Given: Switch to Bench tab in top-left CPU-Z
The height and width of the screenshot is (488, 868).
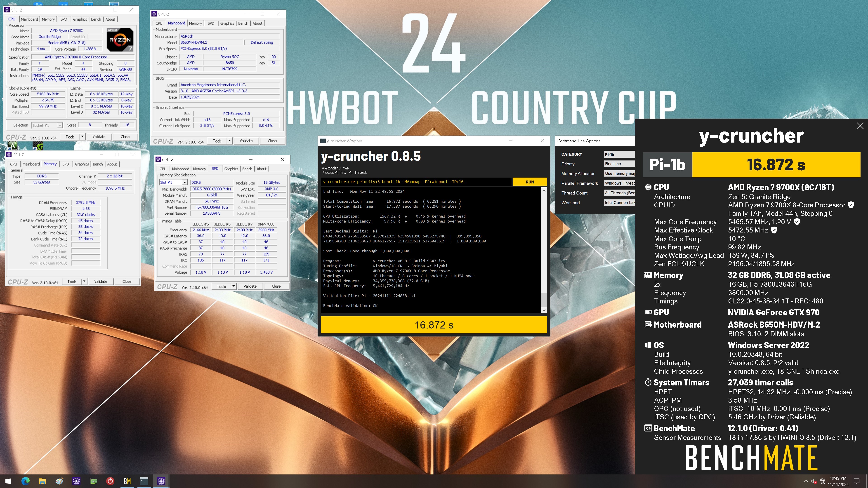Looking at the screenshot, I should 96,19.
